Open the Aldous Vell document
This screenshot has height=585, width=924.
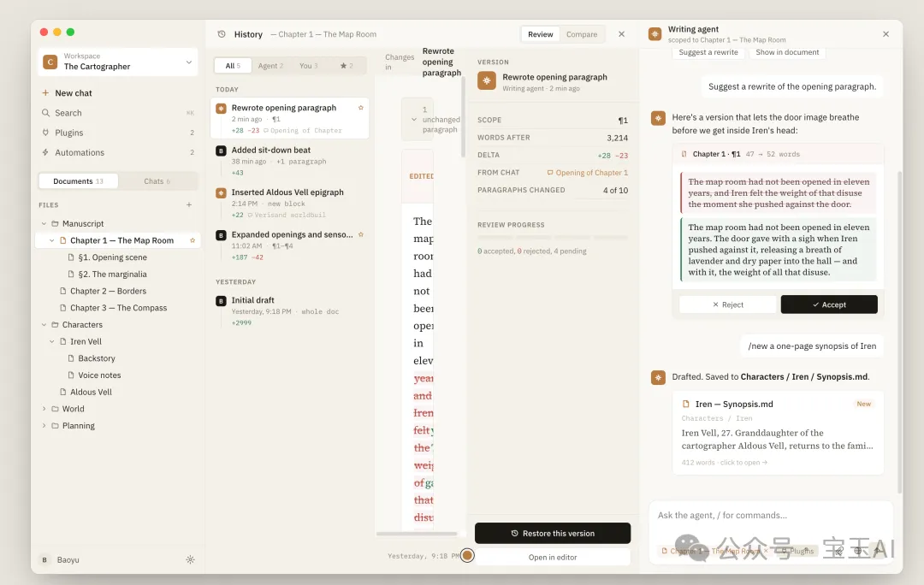(91, 392)
